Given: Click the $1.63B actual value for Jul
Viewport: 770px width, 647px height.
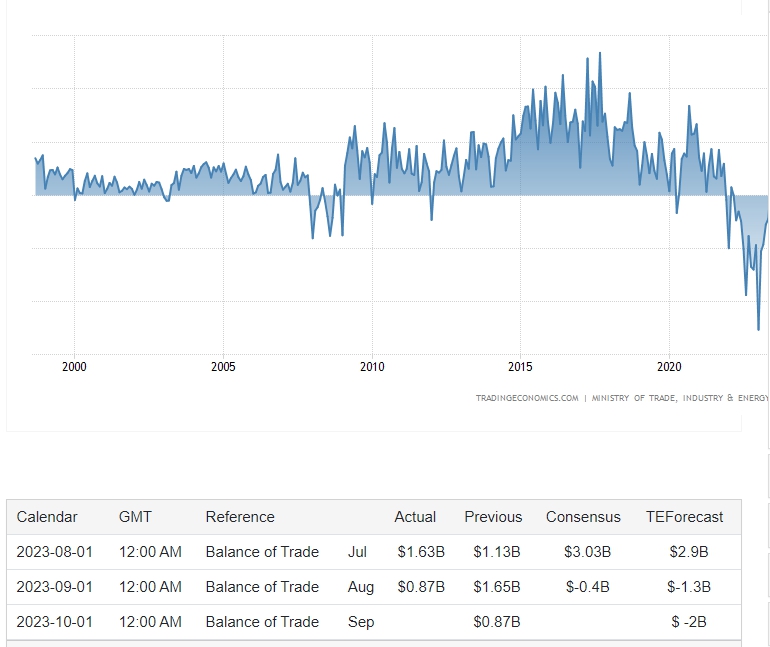Looking at the screenshot, I should (421, 552).
